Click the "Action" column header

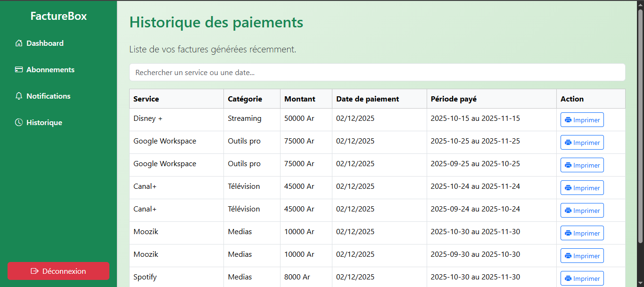point(572,99)
